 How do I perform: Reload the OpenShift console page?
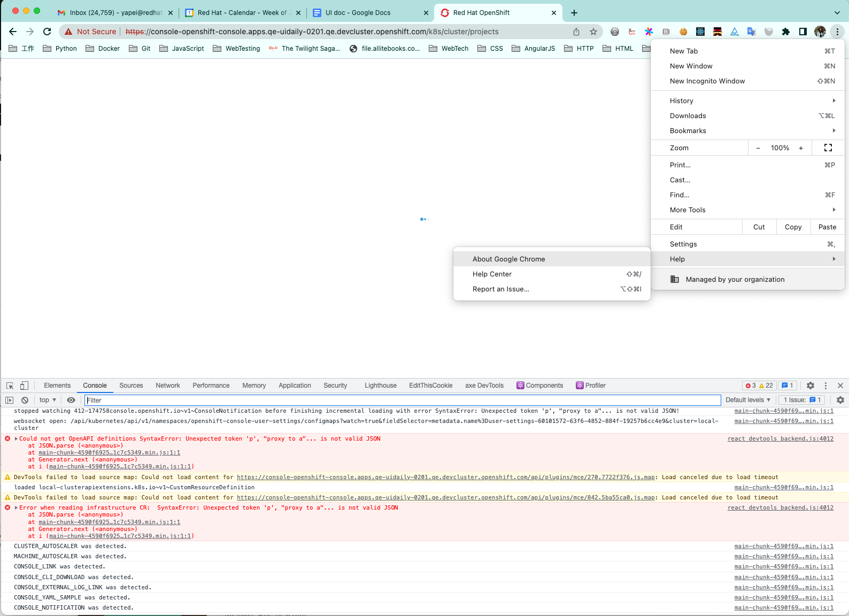(x=47, y=32)
